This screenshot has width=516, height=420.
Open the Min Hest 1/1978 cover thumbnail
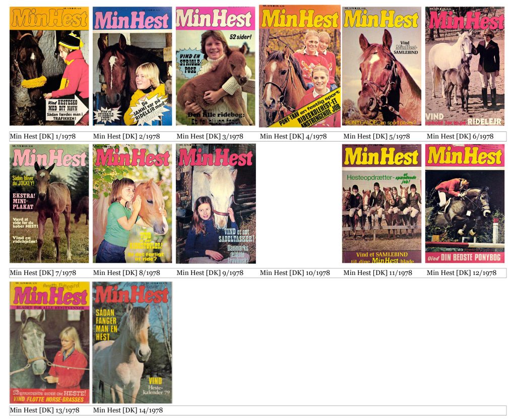pos(49,66)
